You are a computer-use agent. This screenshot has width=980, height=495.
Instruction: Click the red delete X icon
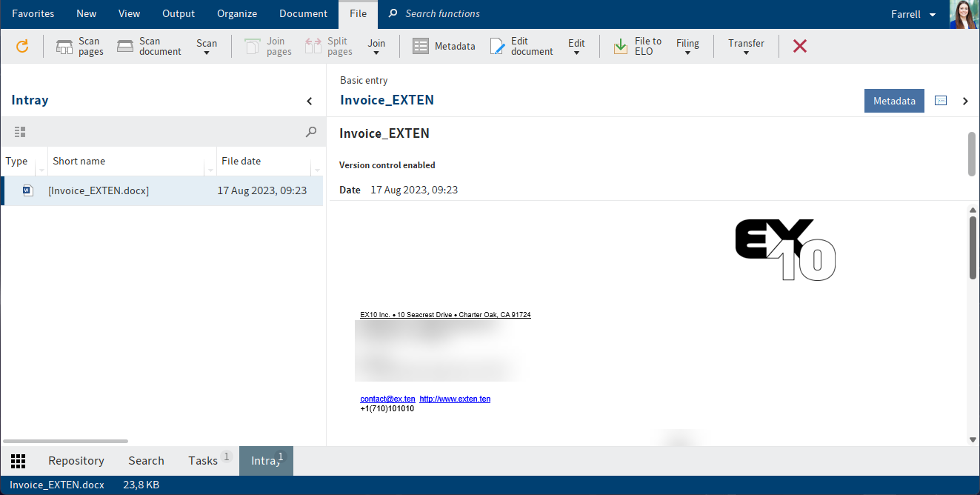coord(800,47)
